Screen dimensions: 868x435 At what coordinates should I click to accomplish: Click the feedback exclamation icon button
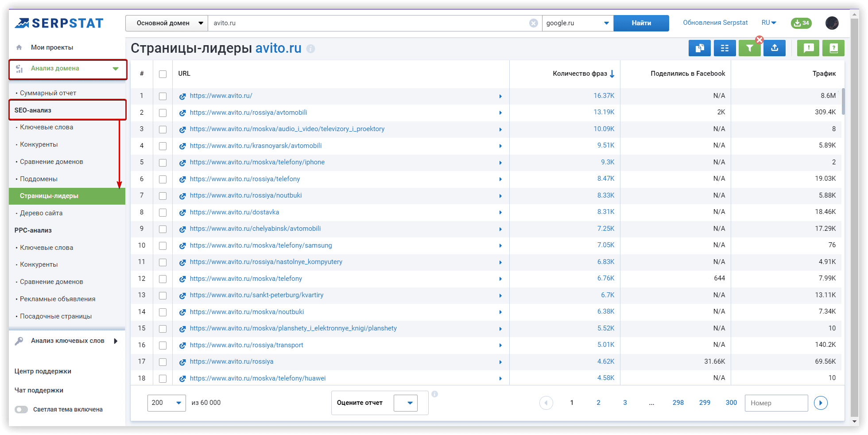click(x=808, y=48)
